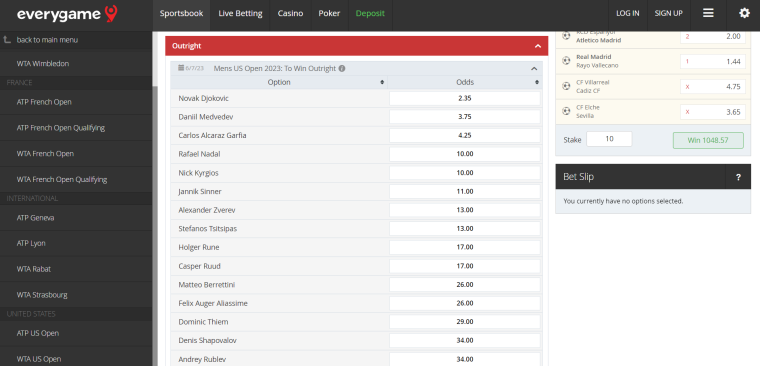Viewport: 760px width, 366px height.
Task: Select Daniil Medvedev odds 3.75
Action: [x=464, y=117]
